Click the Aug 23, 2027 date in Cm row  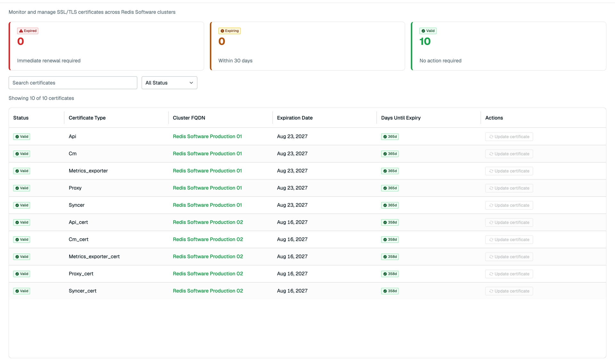(x=292, y=154)
